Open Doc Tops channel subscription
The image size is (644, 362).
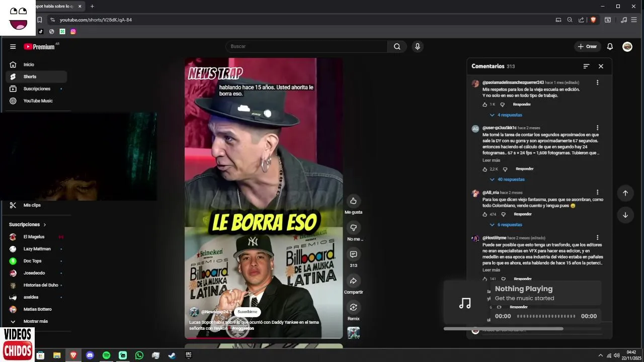coord(36,261)
